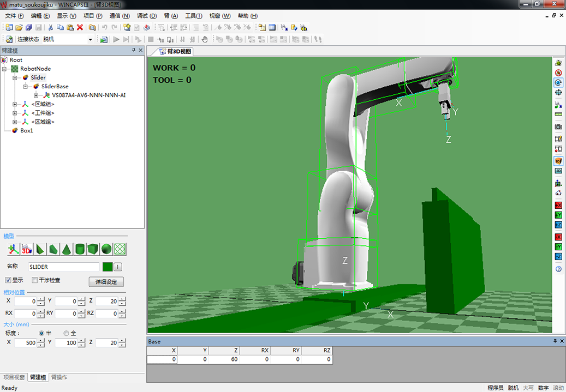View from -Y direction
Image resolution: width=566 pixels, height=392 pixels.
coord(558,246)
